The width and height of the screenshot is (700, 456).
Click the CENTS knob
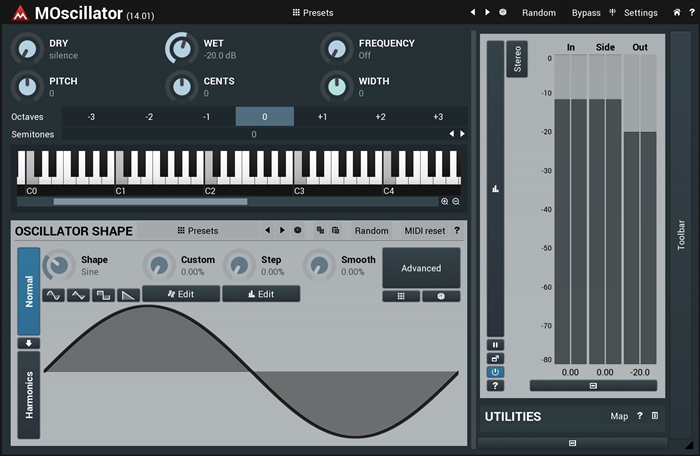click(182, 86)
